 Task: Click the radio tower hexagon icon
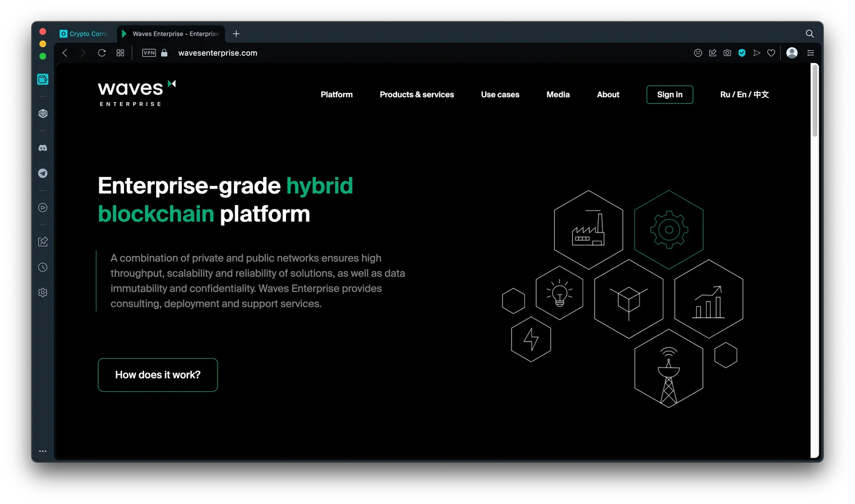[669, 369]
